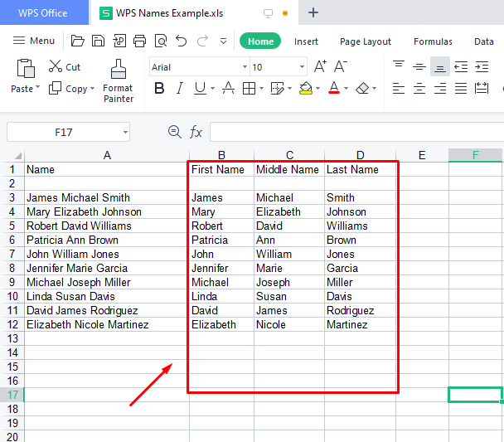Select column A header
Screen dimensions: 504x442
[x=107, y=155]
